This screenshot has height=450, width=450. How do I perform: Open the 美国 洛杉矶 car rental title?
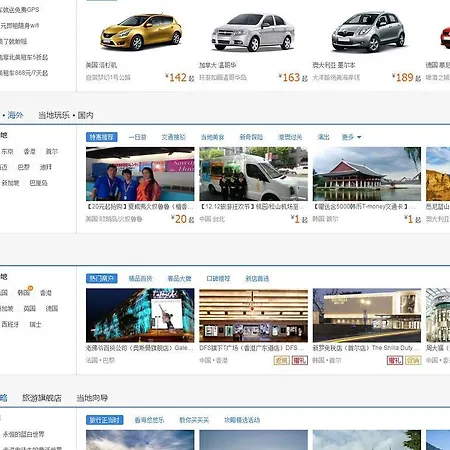pos(101,65)
